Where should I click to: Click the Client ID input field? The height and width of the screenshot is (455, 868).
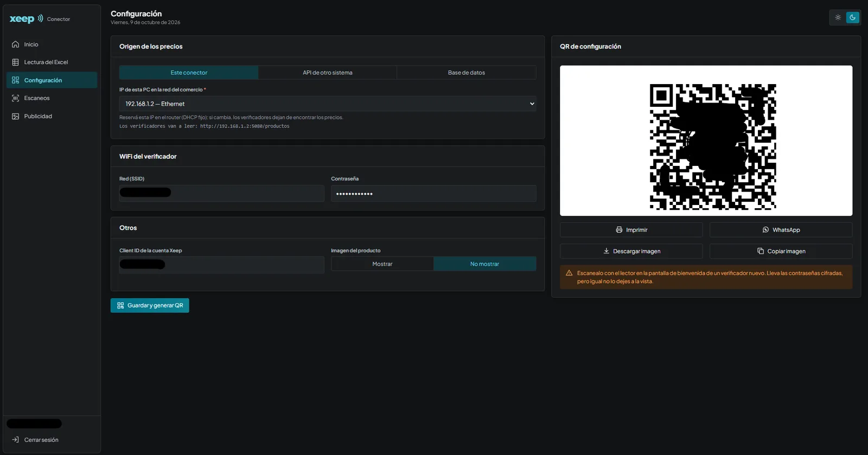click(221, 265)
